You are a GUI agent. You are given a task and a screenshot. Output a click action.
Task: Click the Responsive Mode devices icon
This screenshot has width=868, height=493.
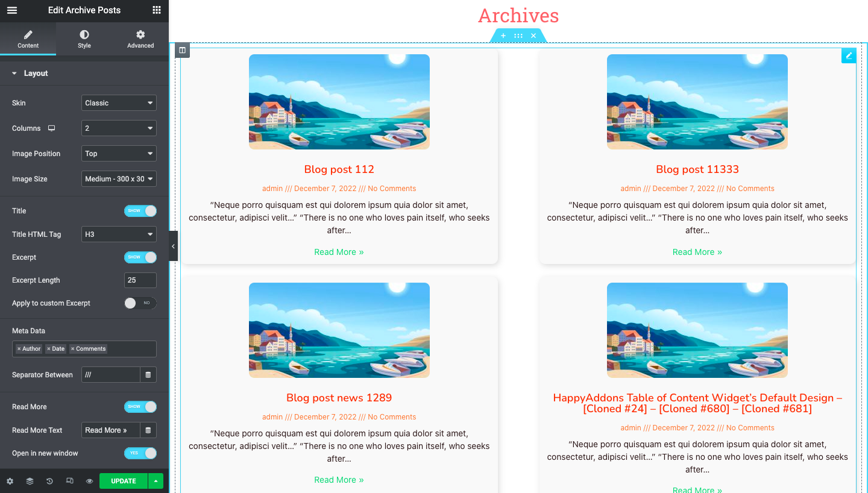tap(69, 481)
